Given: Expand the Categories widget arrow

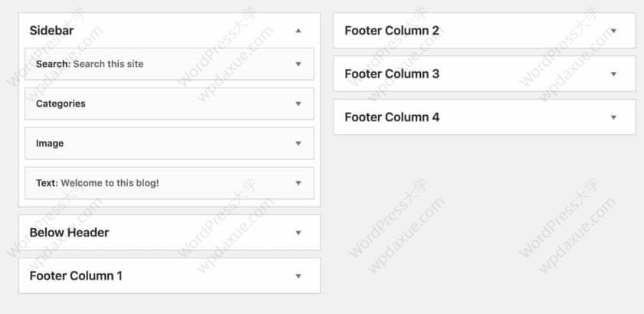Looking at the screenshot, I should [x=298, y=104].
